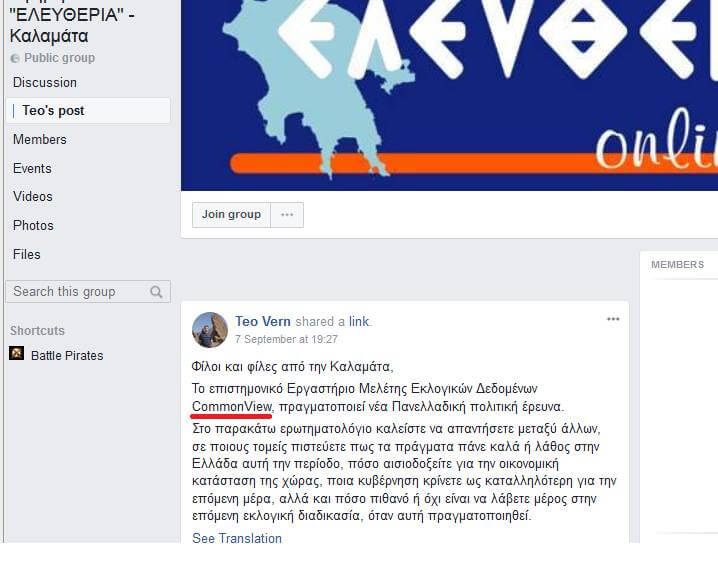Click the search magnifier icon

156,292
